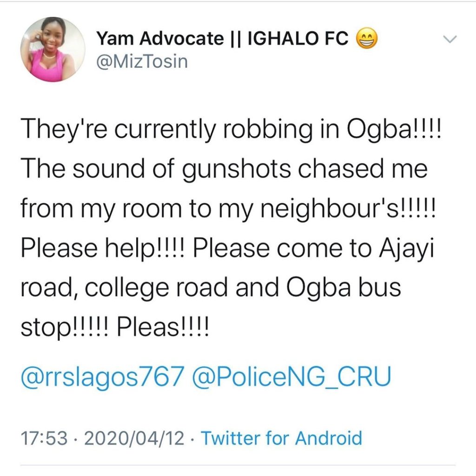
Task: Click the line "from my room to my neighbour's"
Action: tap(227, 209)
